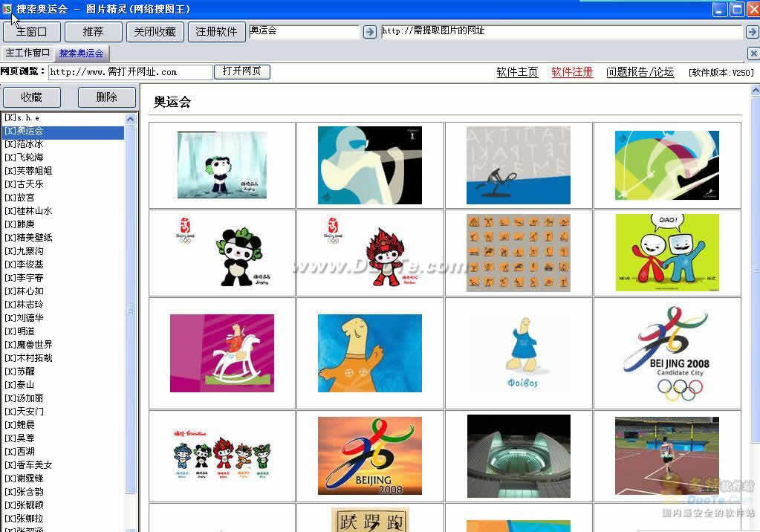Click 打开网页 button

(x=242, y=71)
